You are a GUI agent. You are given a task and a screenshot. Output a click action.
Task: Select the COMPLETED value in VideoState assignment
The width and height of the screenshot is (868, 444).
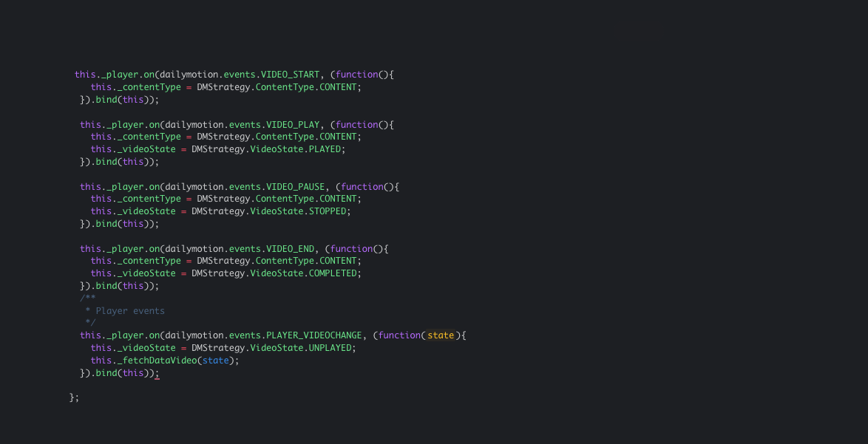tap(333, 273)
